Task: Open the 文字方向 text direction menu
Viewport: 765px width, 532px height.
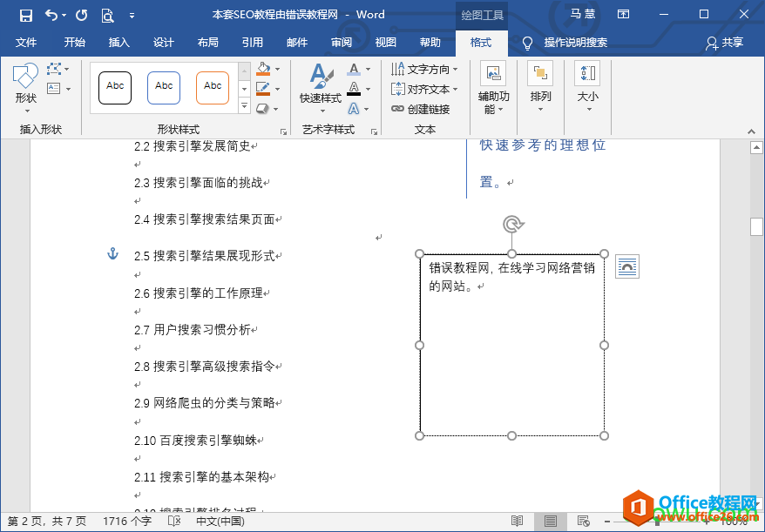Action: (x=424, y=70)
